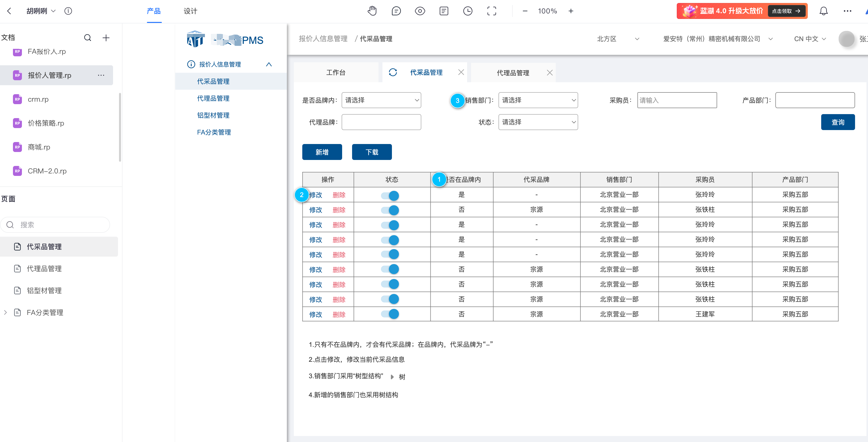Search documents with magnifier icon

click(x=88, y=38)
